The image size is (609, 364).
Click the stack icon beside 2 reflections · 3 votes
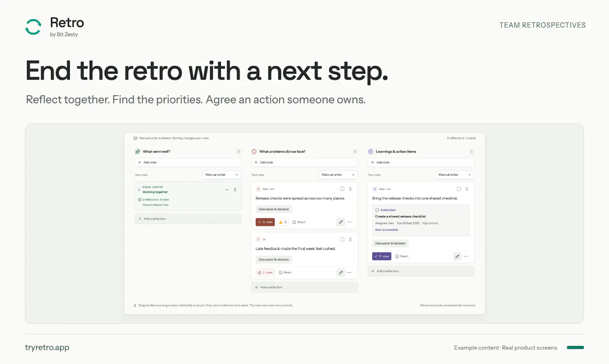point(140,199)
